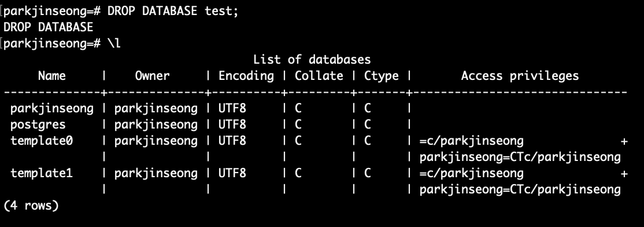Select the template0 database name
Viewport: 644px width, 227px height.
(x=42, y=141)
